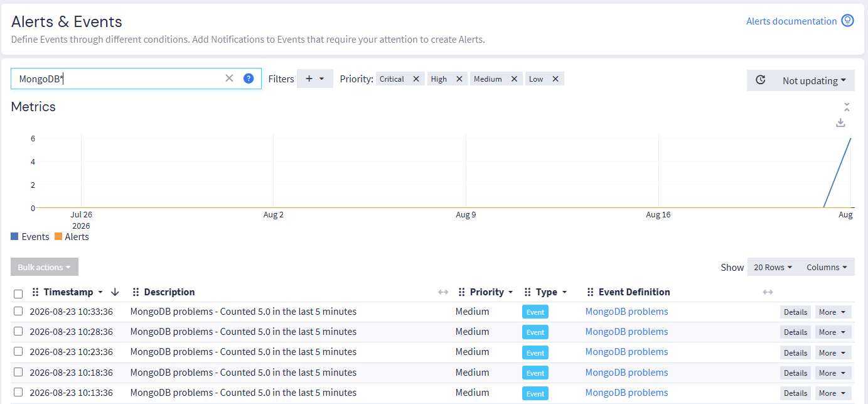Image resolution: width=868 pixels, height=404 pixels.
Task: Change the 20 Rows page size
Action: [x=773, y=267]
